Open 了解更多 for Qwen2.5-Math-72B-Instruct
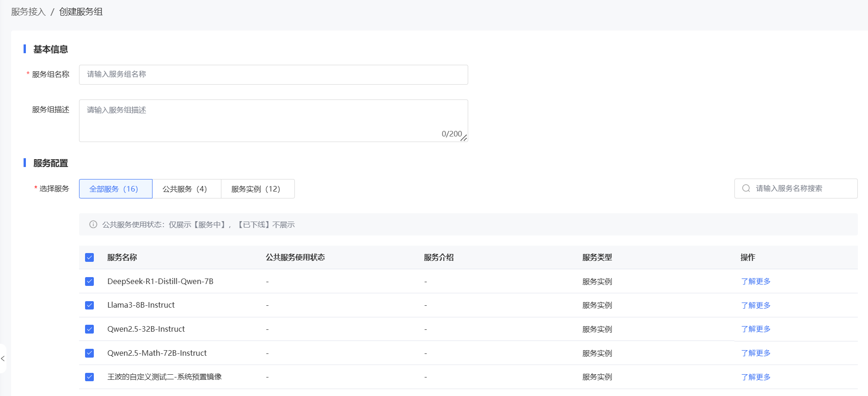The width and height of the screenshot is (868, 396). pos(756,353)
